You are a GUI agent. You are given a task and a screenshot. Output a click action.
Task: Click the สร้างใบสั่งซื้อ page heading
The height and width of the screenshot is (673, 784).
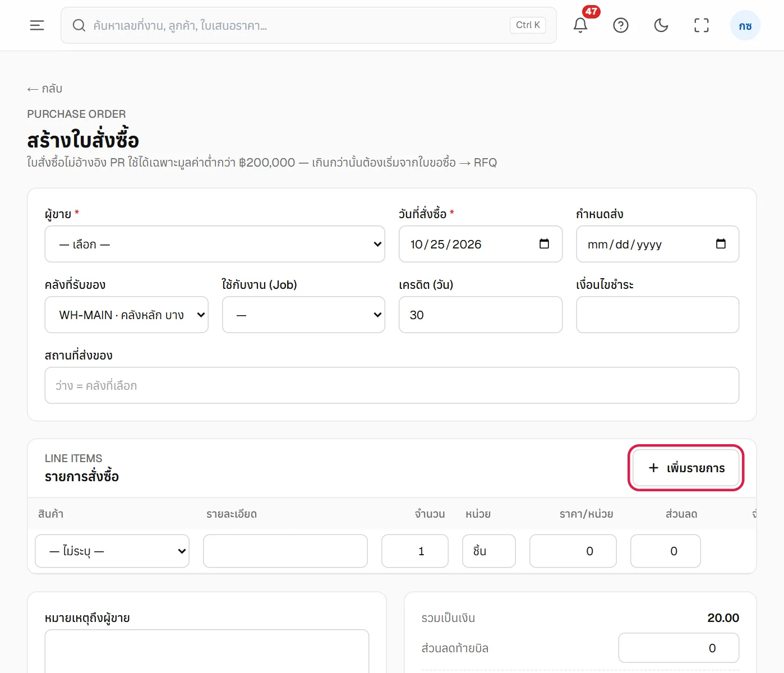click(83, 140)
